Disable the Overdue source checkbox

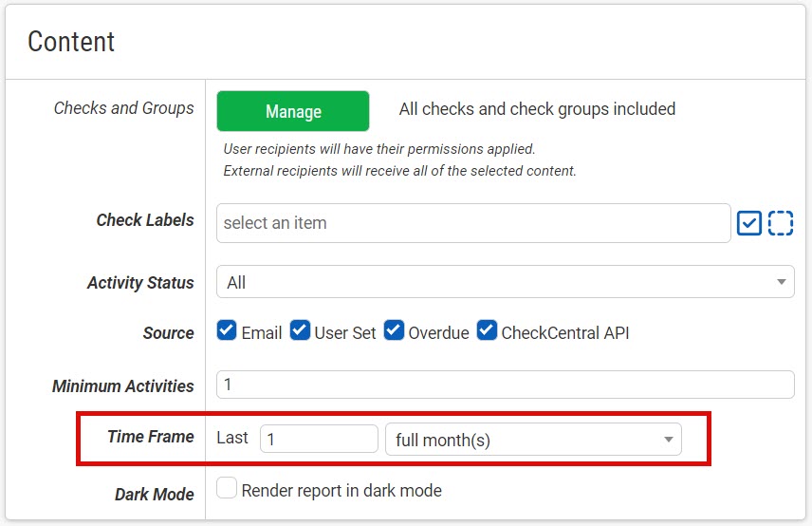pyautogui.click(x=394, y=331)
